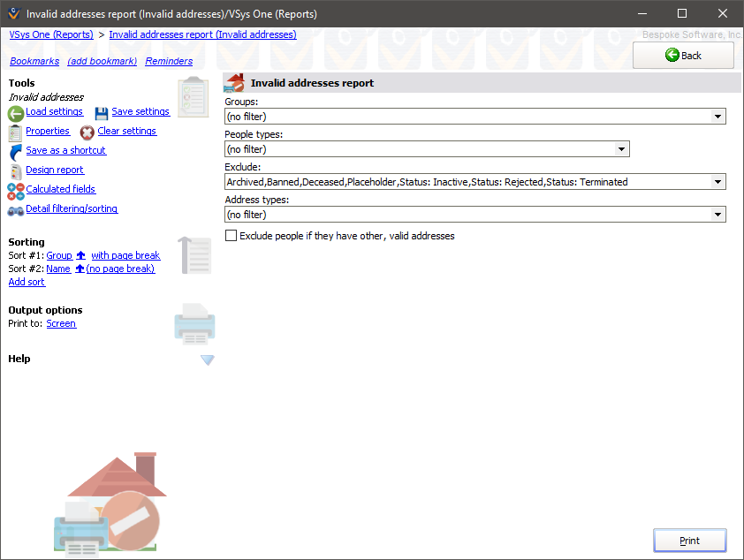Expand the Help section triangle
The image size is (744, 560).
click(x=208, y=359)
